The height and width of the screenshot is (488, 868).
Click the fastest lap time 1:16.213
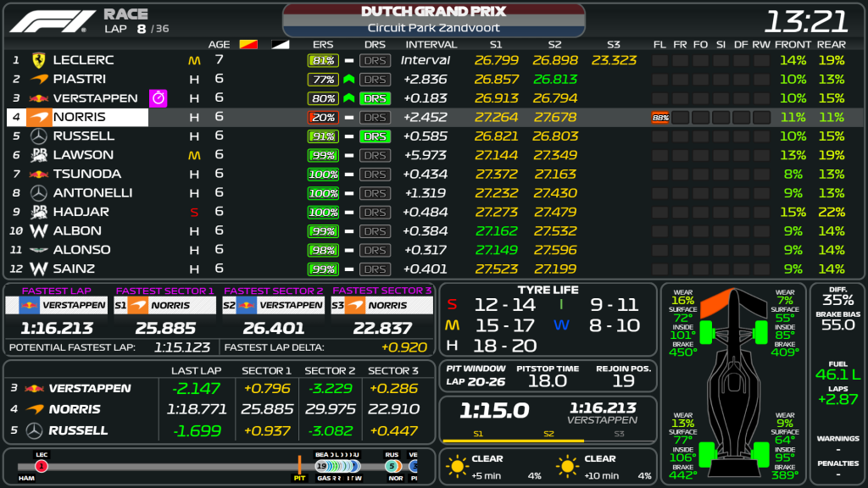click(x=57, y=329)
